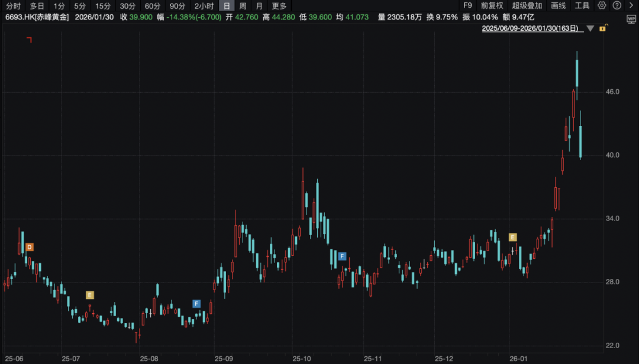The image size is (639, 364).
Task: Click the 22.0 price axis label
Action: pyautogui.click(x=612, y=346)
